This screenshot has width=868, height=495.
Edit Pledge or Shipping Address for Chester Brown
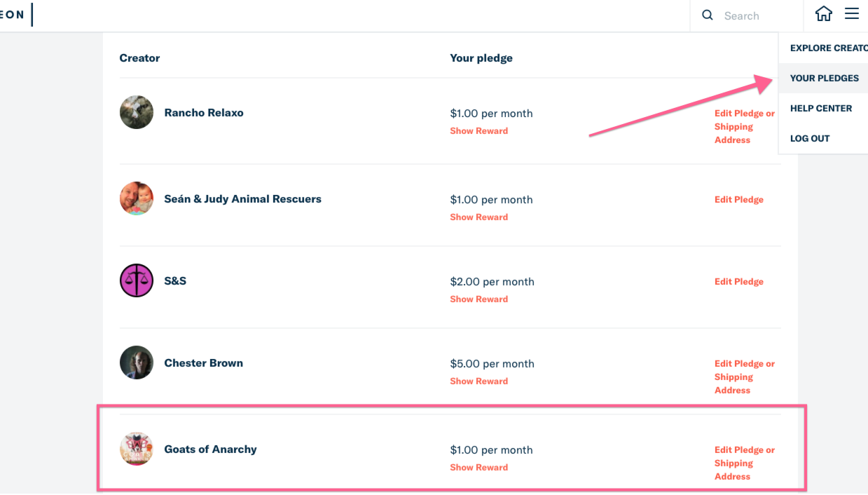[744, 377]
